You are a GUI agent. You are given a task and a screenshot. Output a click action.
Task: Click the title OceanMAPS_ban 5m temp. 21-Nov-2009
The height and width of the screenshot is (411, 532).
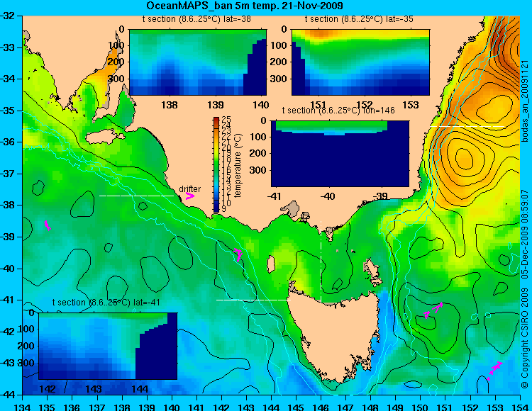(245, 6)
